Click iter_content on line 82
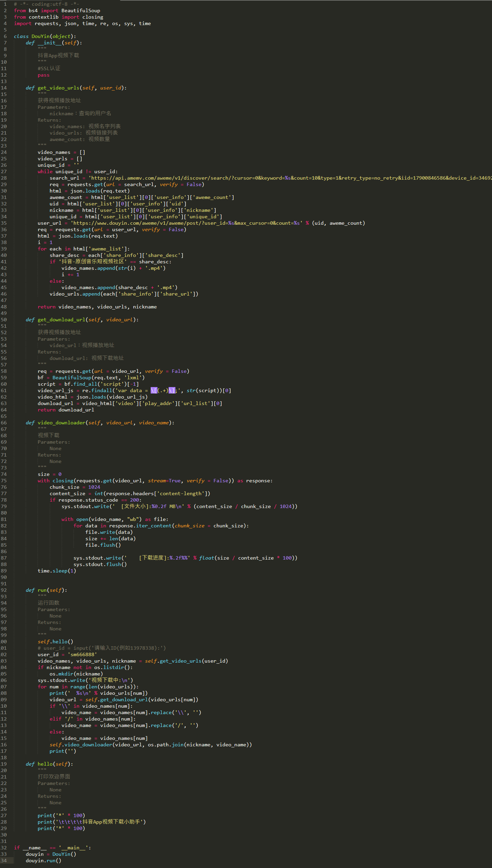The height and width of the screenshot is (868, 492). pyautogui.click(x=154, y=526)
